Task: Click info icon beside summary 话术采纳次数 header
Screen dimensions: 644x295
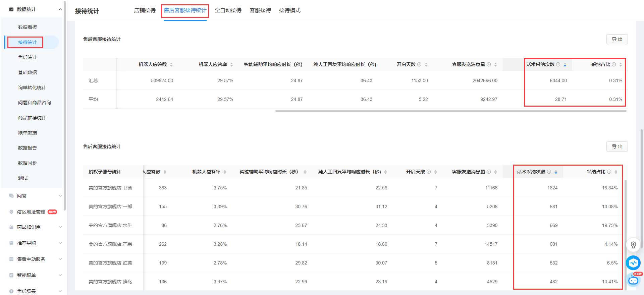Action: (x=558, y=64)
